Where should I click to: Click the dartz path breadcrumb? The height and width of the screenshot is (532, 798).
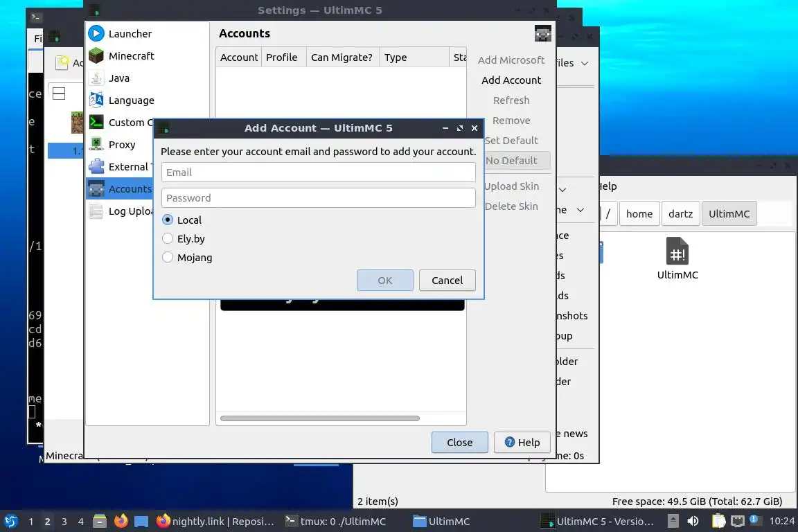click(x=680, y=214)
